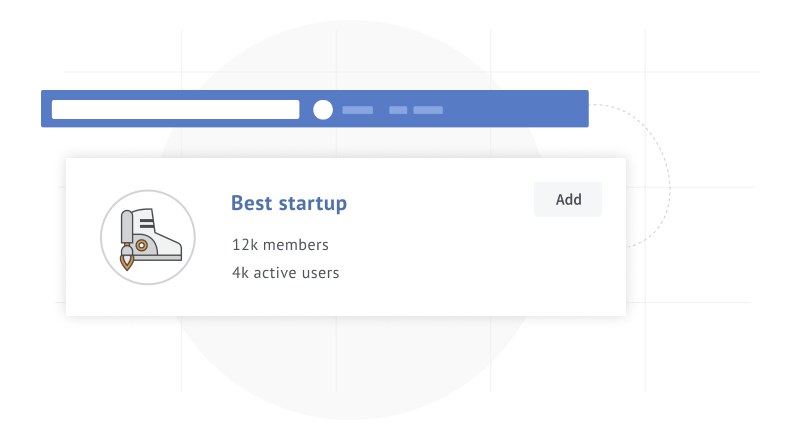Click the orange rocket flame under the boot
This screenshot has width=800, height=445.
click(x=127, y=262)
